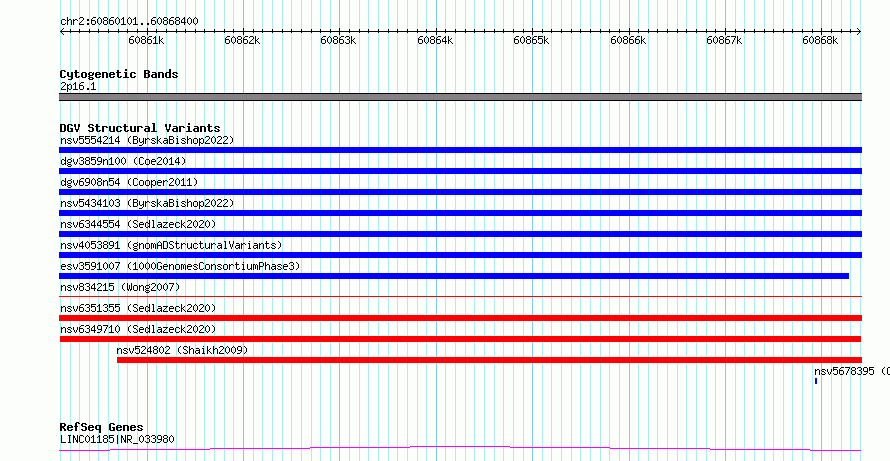Click the blue bar for nsv6344554

(460, 234)
